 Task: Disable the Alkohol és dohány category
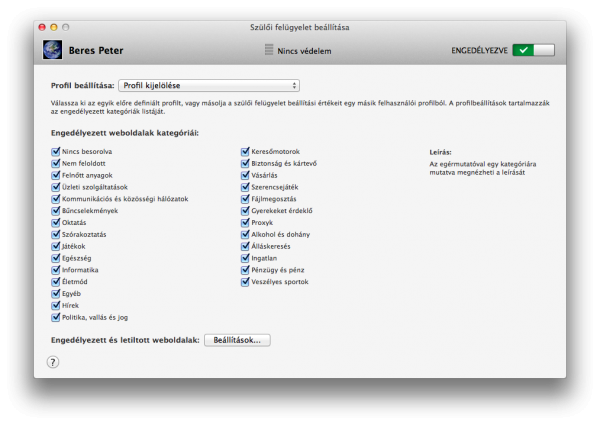click(x=245, y=235)
